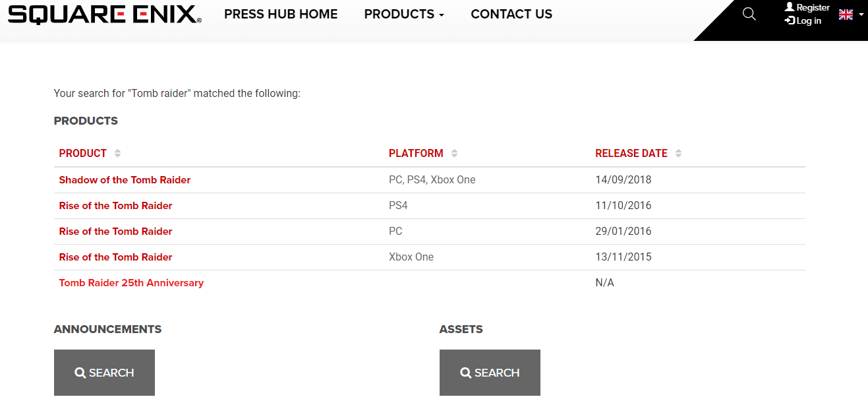Sort results by the Product column arrows
The image size is (868, 403).
pyautogui.click(x=117, y=153)
